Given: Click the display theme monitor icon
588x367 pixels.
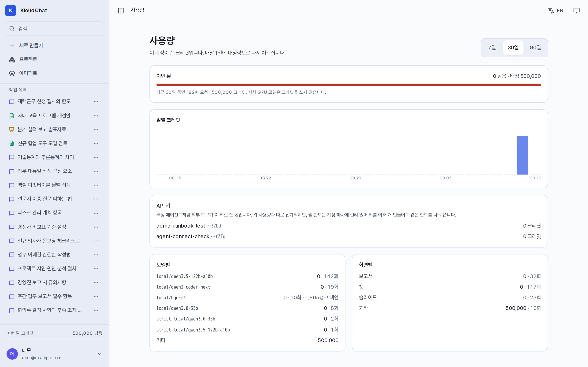Looking at the screenshot, I should click(576, 10).
